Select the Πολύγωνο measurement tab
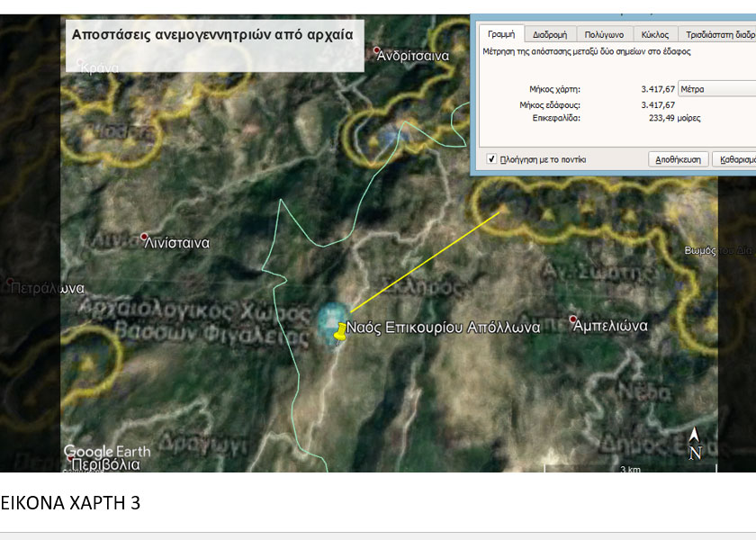This screenshot has height=540, width=756. pyautogui.click(x=603, y=34)
